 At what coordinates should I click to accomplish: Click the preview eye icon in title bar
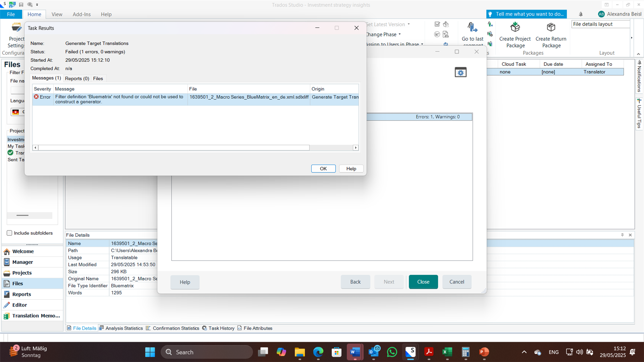pyautogui.click(x=30, y=5)
